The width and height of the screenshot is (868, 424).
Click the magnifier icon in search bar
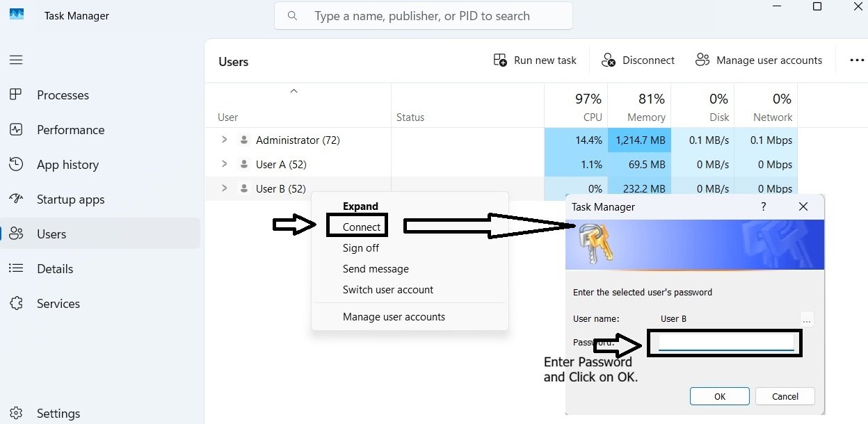click(x=292, y=15)
